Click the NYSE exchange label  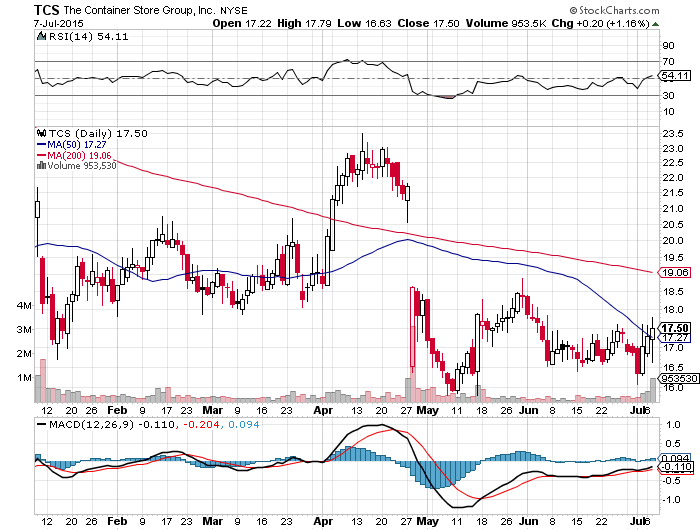pyautogui.click(x=233, y=10)
